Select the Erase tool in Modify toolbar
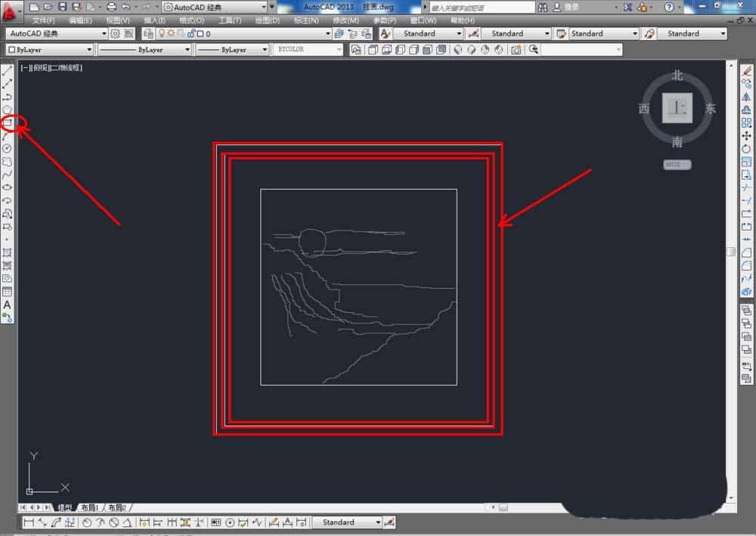This screenshot has width=756, height=536. (x=746, y=71)
